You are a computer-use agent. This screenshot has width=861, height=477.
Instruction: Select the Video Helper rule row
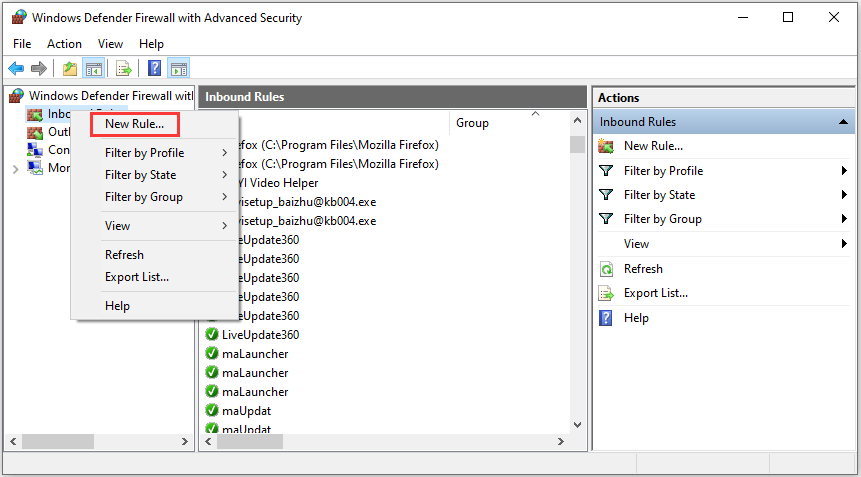coord(277,183)
